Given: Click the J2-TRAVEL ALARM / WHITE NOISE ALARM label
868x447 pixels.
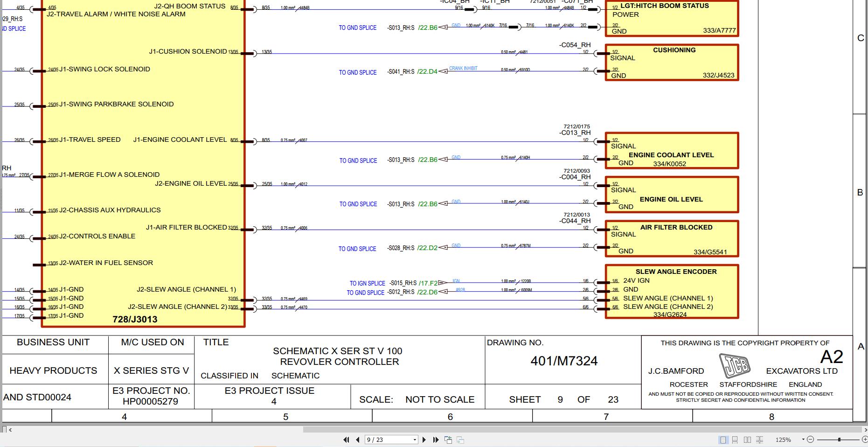Looking at the screenshot, I should click(116, 14).
